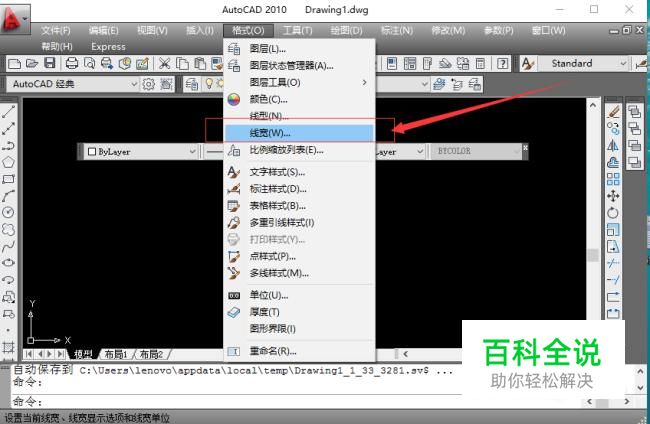The height and width of the screenshot is (424, 650).
Task: Choose 颜色(C)... menu entry
Action: [299, 99]
